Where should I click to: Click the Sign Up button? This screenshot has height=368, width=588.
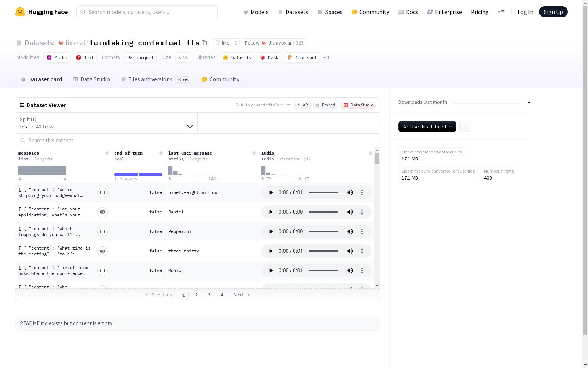553,12
